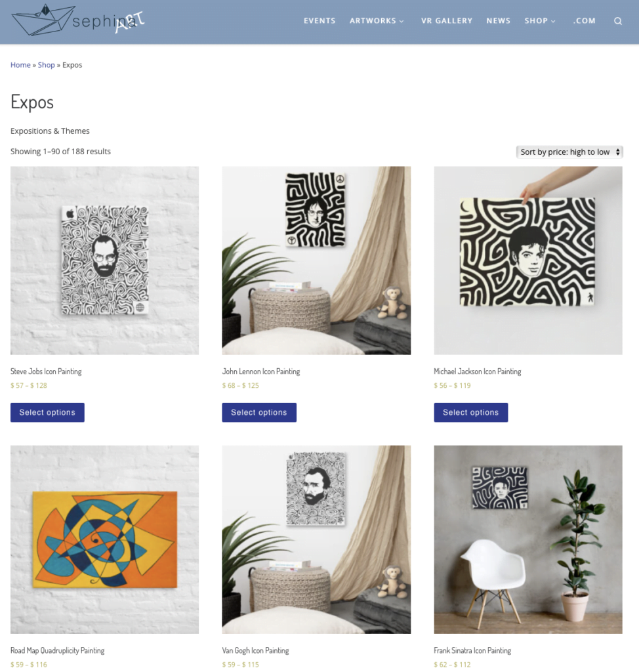Select options for John Lennon painting
The image size is (639, 672).
[259, 412]
